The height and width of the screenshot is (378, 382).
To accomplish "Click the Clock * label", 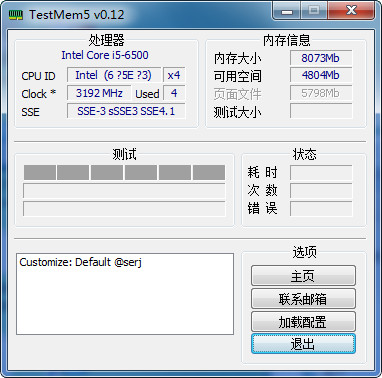I will pyautogui.click(x=38, y=94).
